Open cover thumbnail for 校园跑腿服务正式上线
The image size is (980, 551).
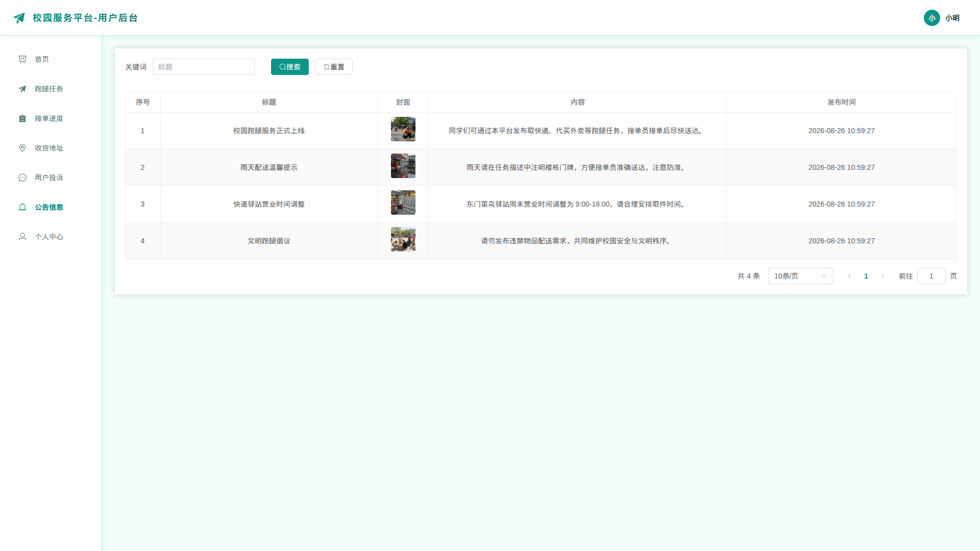pyautogui.click(x=403, y=129)
